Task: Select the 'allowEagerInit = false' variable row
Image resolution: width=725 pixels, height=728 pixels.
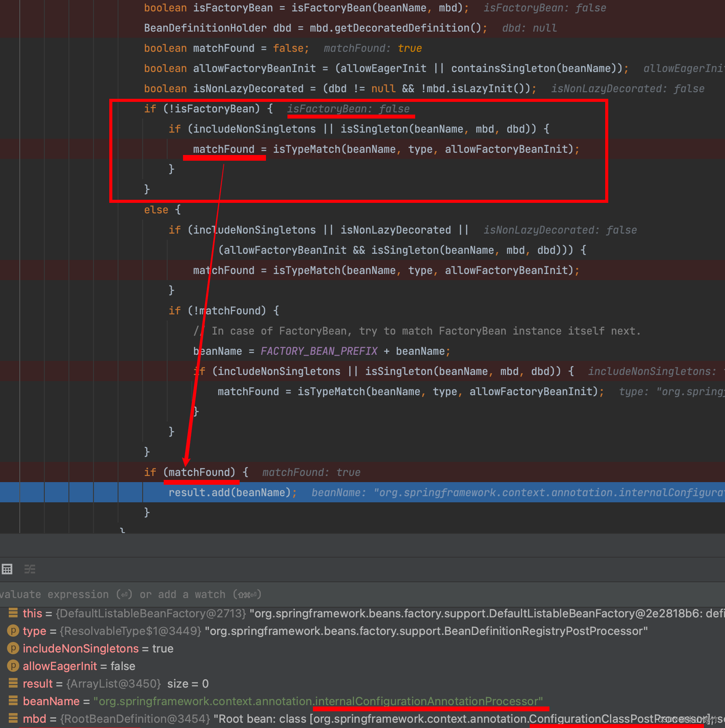Action: click(362, 666)
